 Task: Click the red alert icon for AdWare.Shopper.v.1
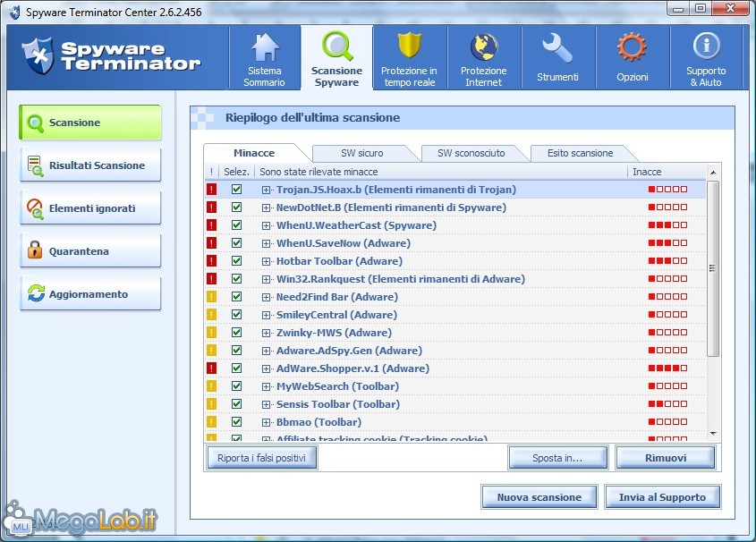coord(211,368)
